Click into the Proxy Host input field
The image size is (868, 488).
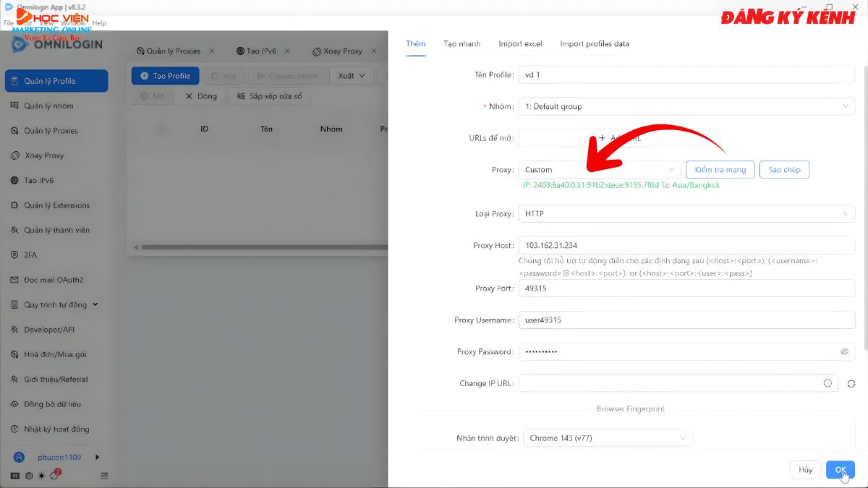tap(686, 246)
